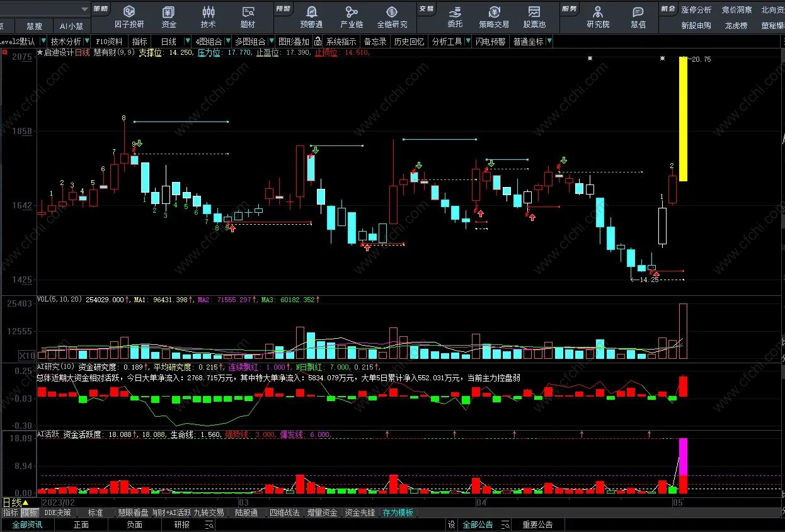The image size is (785, 532).
Task: Click the 系统指示 toolbar button
Action: [341, 42]
